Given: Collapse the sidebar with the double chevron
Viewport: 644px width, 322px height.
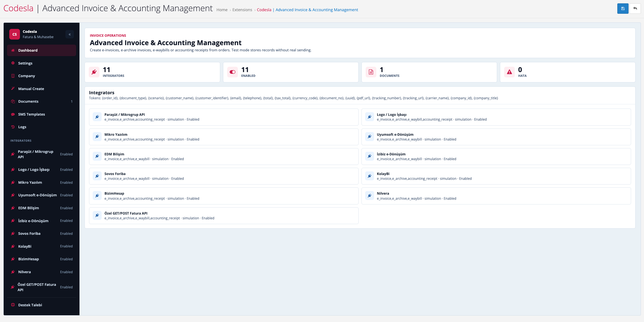Looking at the screenshot, I should click(70, 34).
